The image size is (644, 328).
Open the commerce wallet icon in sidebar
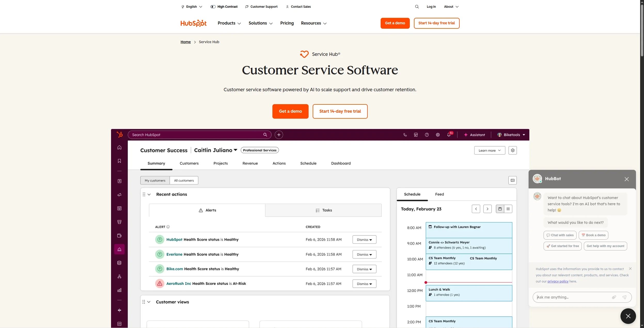tap(119, 236)
